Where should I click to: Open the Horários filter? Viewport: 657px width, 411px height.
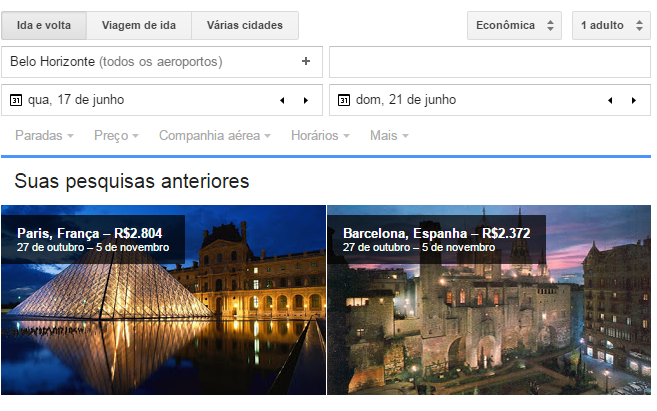pyautogui.click(x=320, y=136)
